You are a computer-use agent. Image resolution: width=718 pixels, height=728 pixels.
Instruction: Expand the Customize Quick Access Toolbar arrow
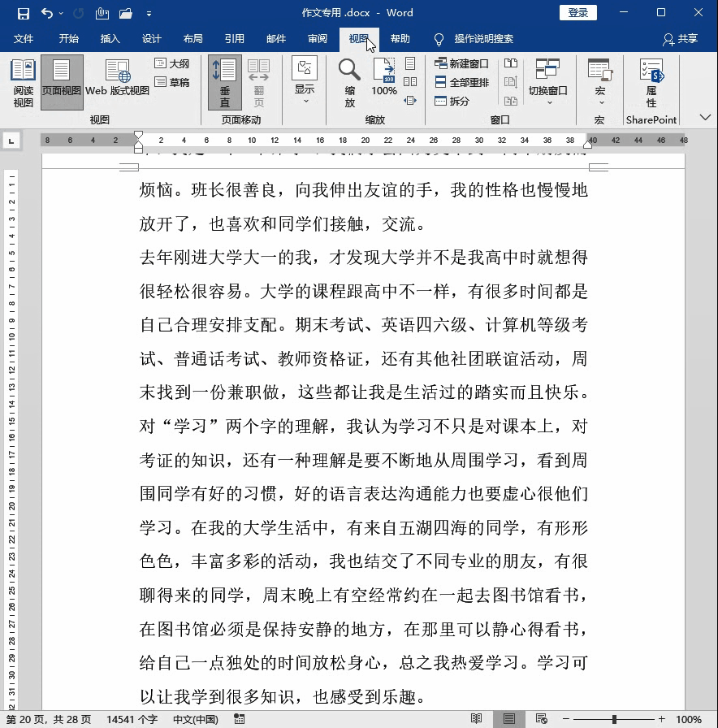coord(149,14)
